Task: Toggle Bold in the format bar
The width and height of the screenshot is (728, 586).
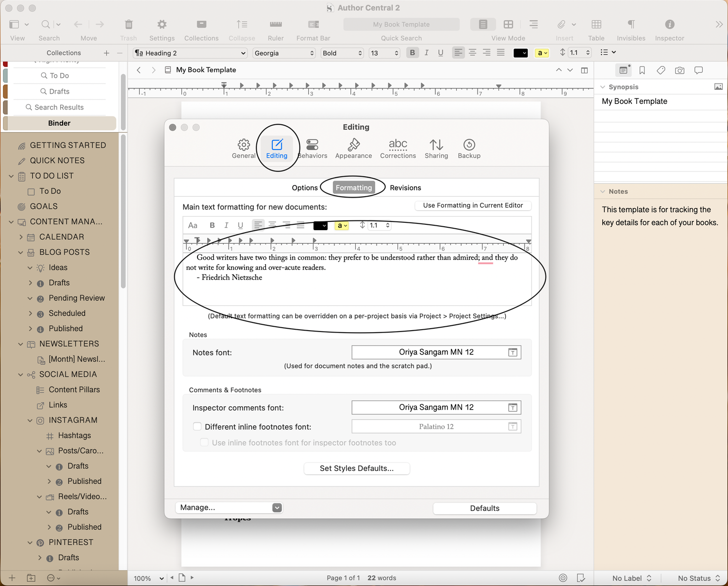Action: (x=412, y=52)
